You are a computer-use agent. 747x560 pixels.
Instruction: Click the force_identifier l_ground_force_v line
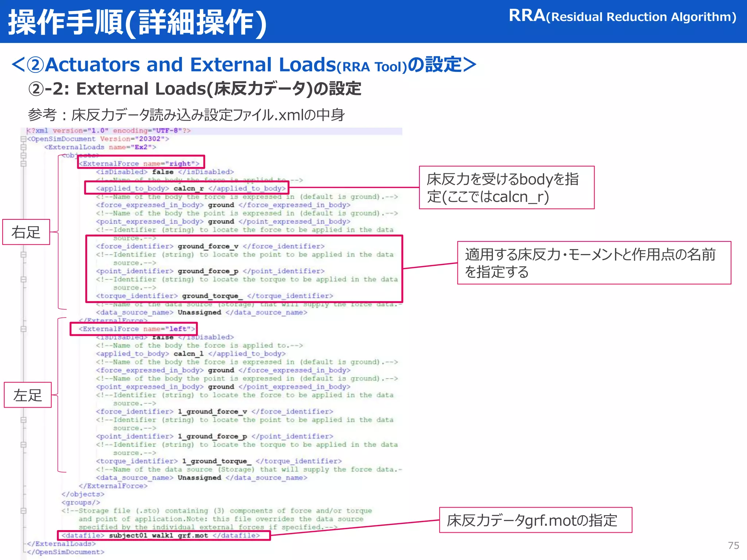tap(214, 412)
